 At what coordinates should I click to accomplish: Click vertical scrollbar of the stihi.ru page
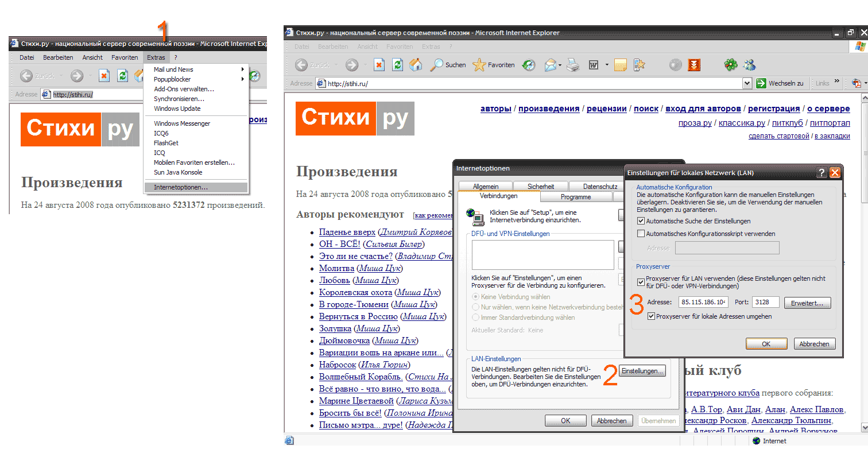[865, 264]
